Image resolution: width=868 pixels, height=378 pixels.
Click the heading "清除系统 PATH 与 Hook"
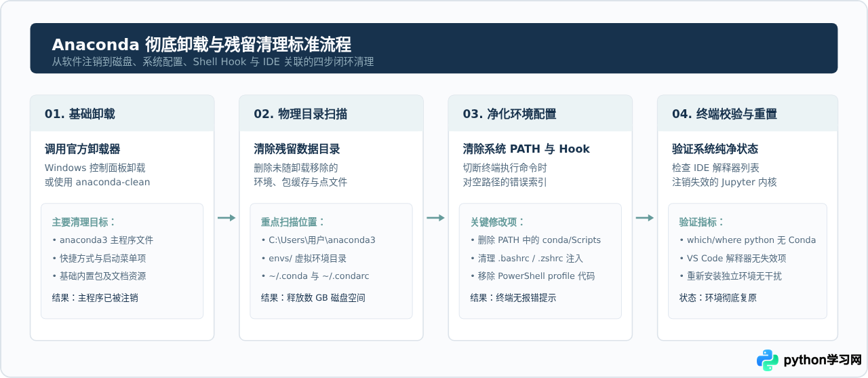526,149
